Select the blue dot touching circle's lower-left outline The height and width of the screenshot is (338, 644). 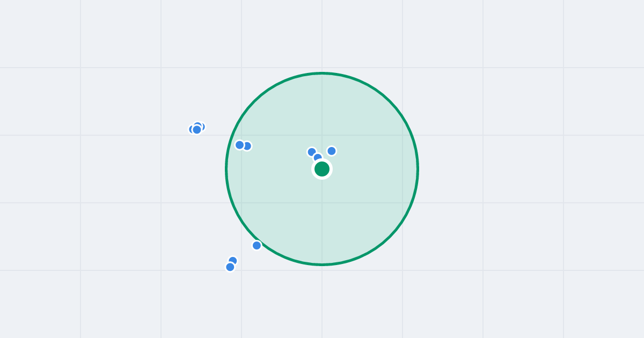pyautogui.click(x=257, y=245)
